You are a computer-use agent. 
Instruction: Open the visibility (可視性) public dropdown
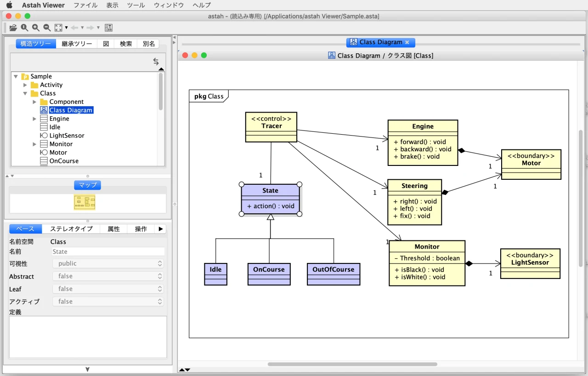pyautogui.click(x=108, y=263)
